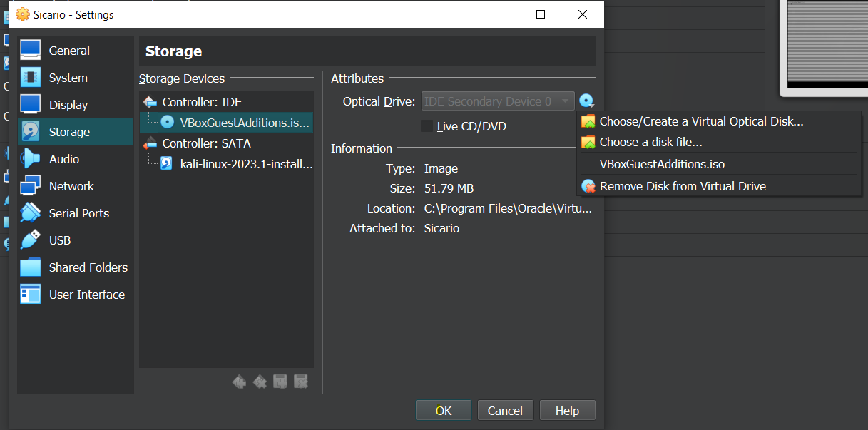
Task: Open the System settings category
Action: click(x=75, y=78)
